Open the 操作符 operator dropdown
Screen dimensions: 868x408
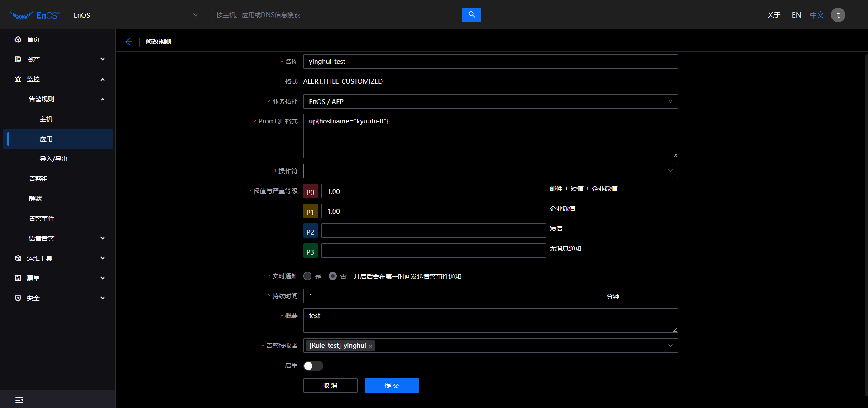click(x=491, y=171)
